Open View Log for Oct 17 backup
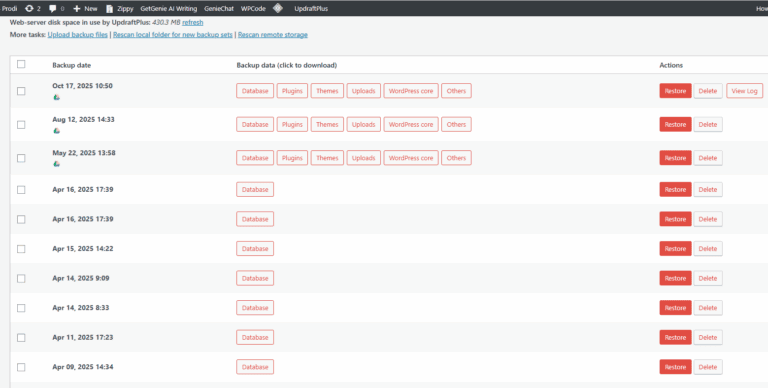Viewport: 768px width, 388px height. tap(744, 91)
